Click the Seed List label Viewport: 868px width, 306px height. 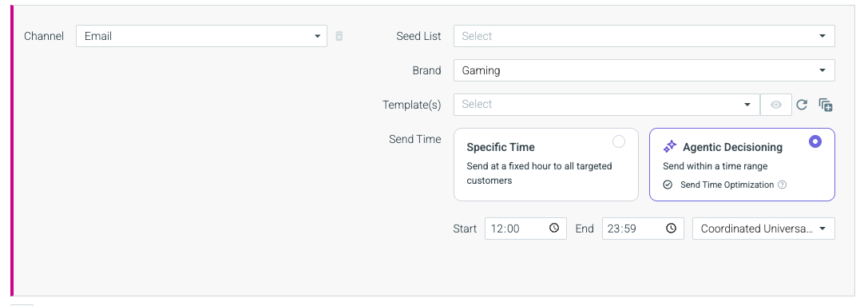[418, 36]
